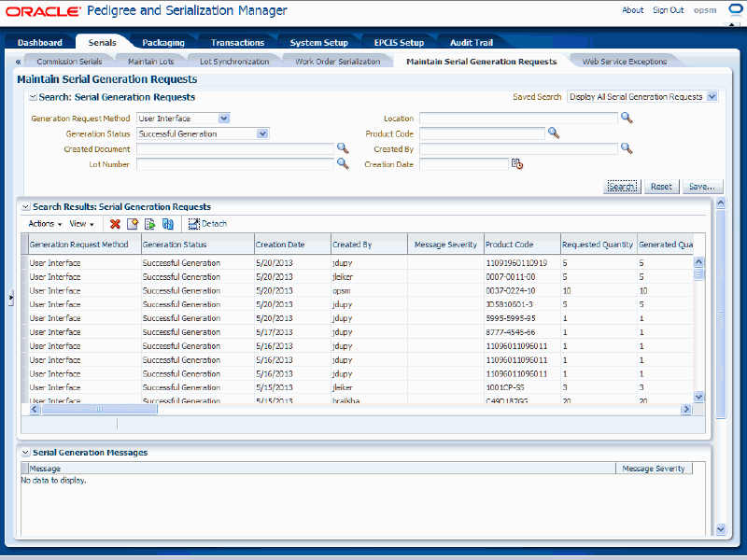The height and width of the screenshot is (560, 747).
Task: Open Generation Status dropdown
Action: tap(262, 133)
